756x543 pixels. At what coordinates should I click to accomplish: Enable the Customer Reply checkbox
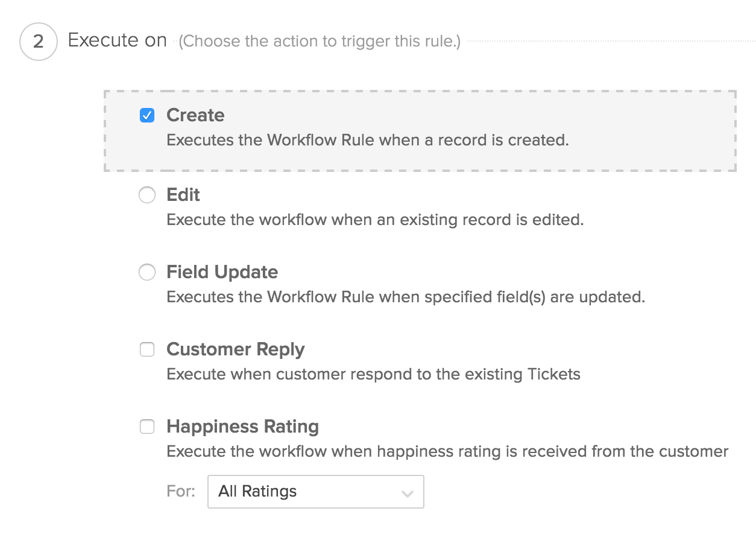click(x=147, y=349)
